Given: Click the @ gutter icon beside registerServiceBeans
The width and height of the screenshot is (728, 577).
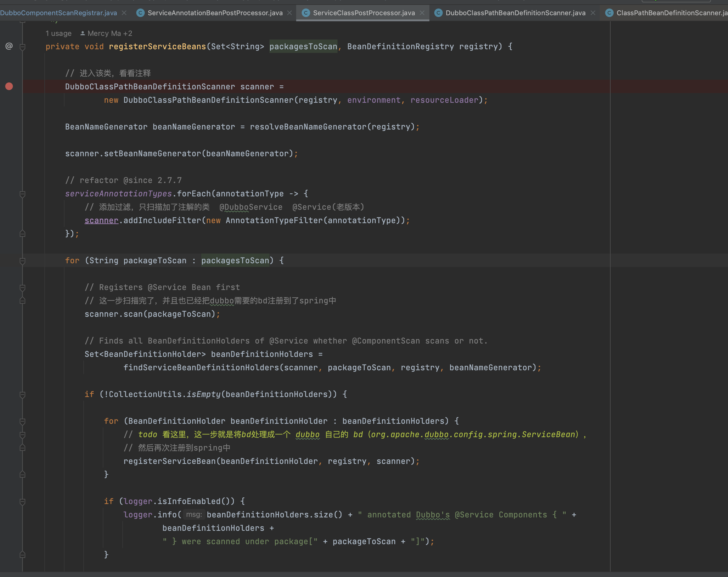Looking at the screenshot, I should 9,46.
